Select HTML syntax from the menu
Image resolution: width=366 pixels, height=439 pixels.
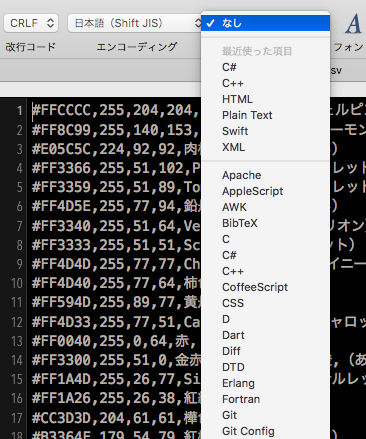tap(265, 99)
